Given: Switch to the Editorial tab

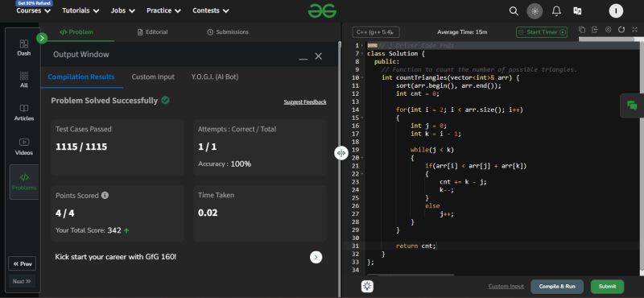Looking at the screenshot, I should click(x=152, y=32).
